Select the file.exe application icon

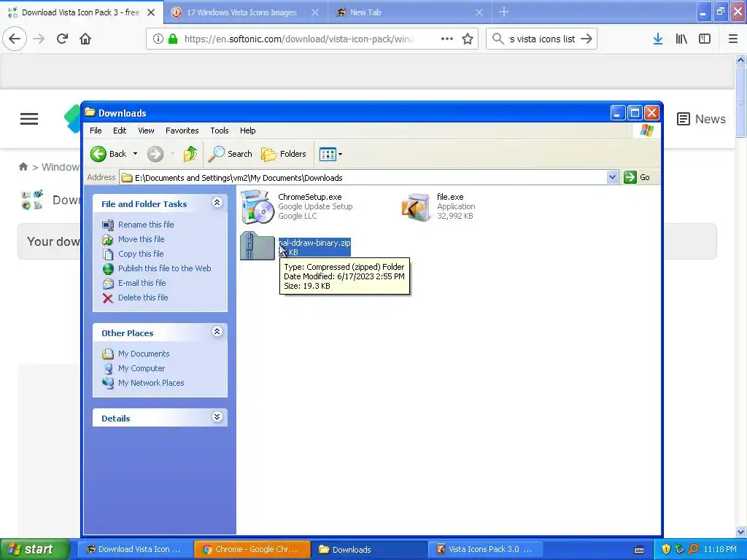point(416,206)
